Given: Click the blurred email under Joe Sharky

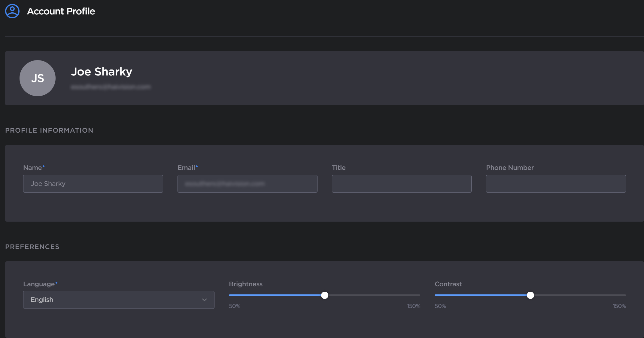Looking at the screenshot, I should [x=111, y=87].
